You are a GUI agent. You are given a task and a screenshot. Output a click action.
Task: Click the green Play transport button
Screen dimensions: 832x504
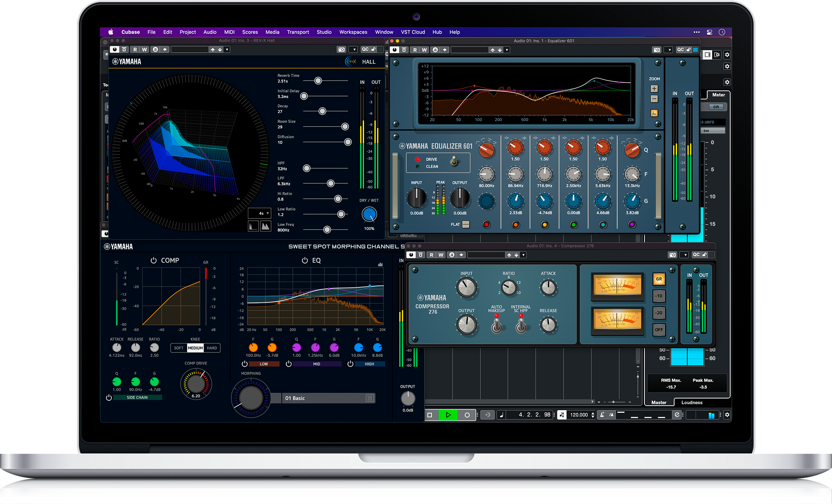pos(448,415)
